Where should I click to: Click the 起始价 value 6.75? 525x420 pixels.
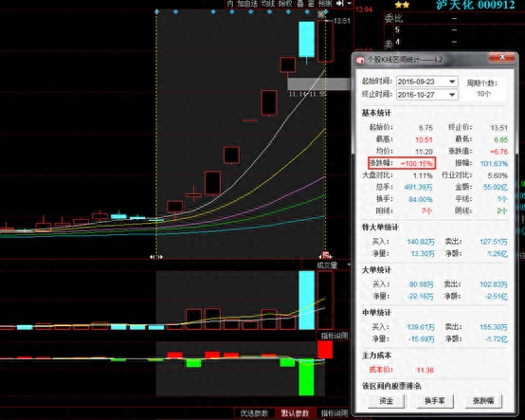425,128
